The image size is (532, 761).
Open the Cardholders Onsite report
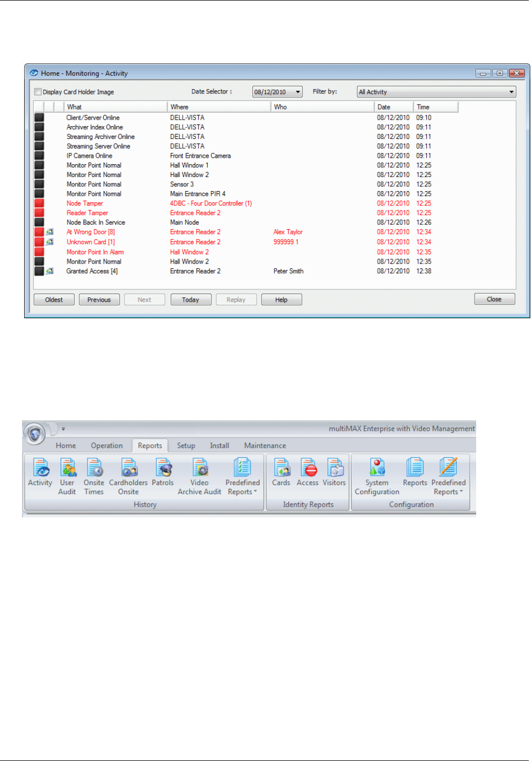128,477
